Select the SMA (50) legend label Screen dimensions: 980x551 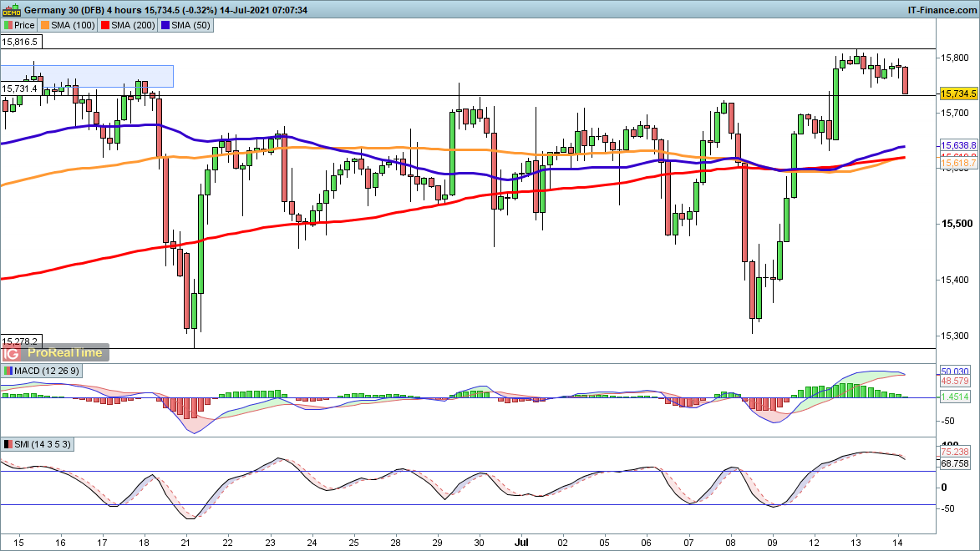click(190, 25)
